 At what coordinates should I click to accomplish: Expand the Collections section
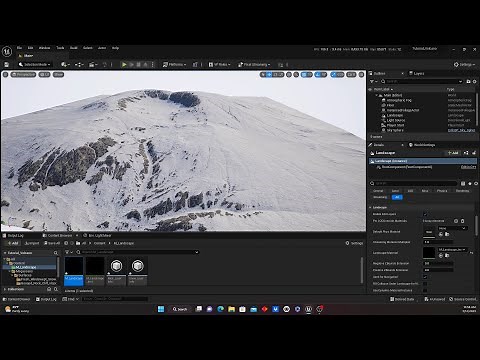click(5, 289)
